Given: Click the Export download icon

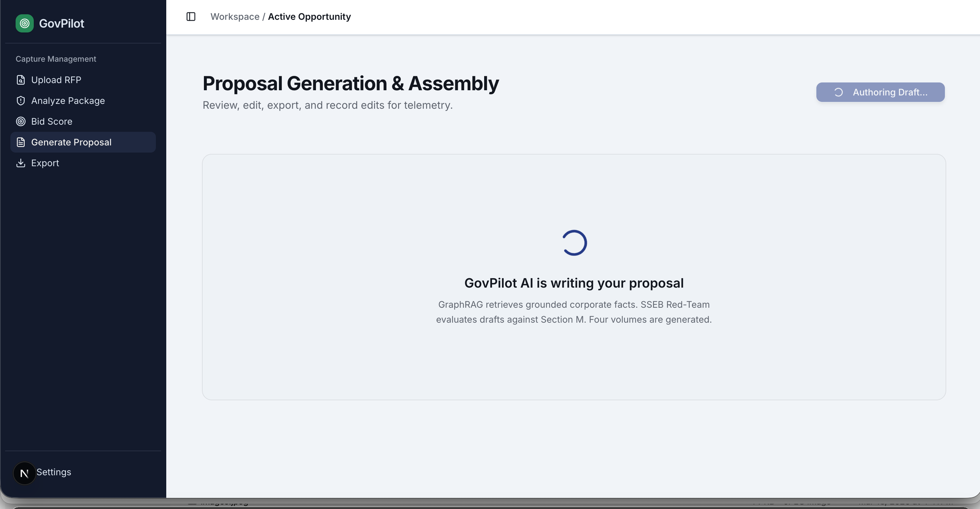Looking at the screenshot, I should click(21, 163).
